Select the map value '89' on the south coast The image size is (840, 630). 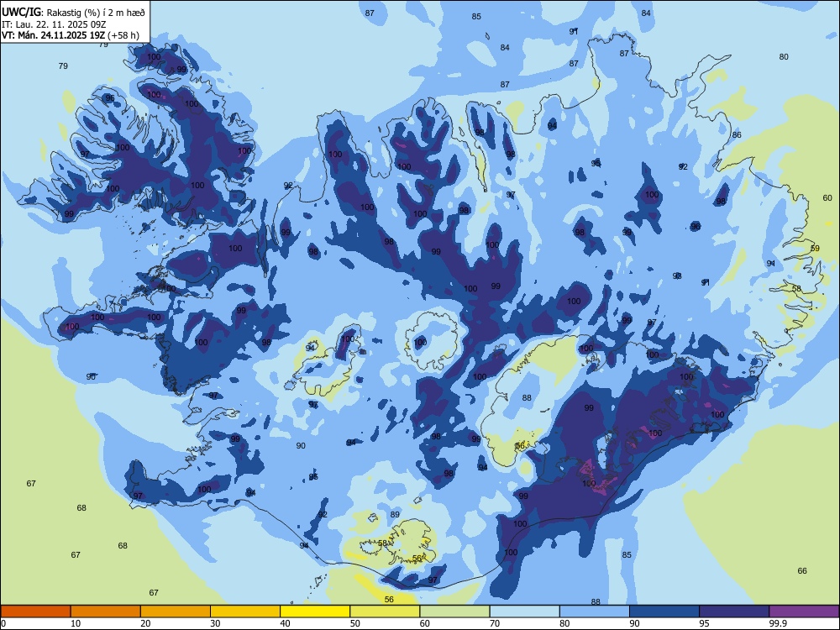click(395, 514)
